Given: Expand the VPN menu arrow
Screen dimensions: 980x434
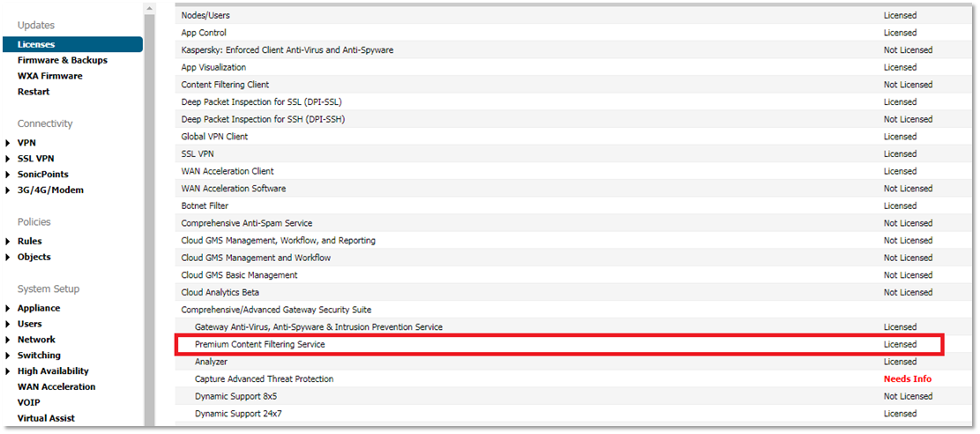Looking at the screenshot, I should [x=7, y=143].
